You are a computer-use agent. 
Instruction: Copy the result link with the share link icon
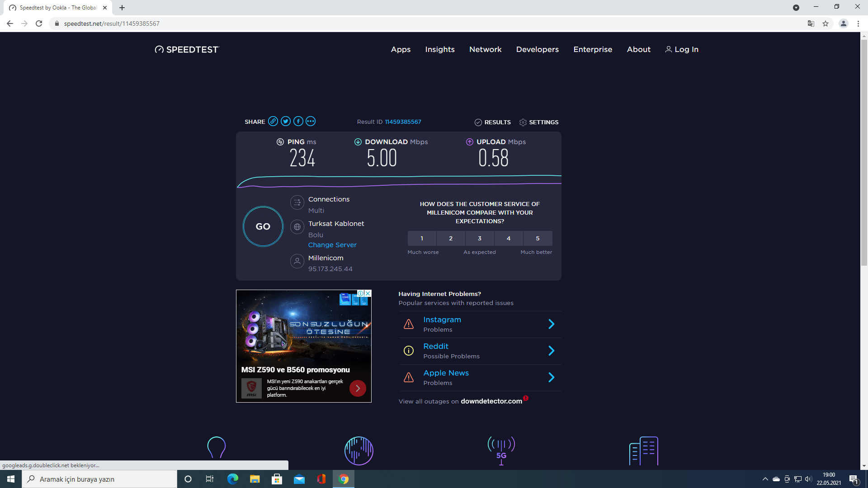point(273,122)
